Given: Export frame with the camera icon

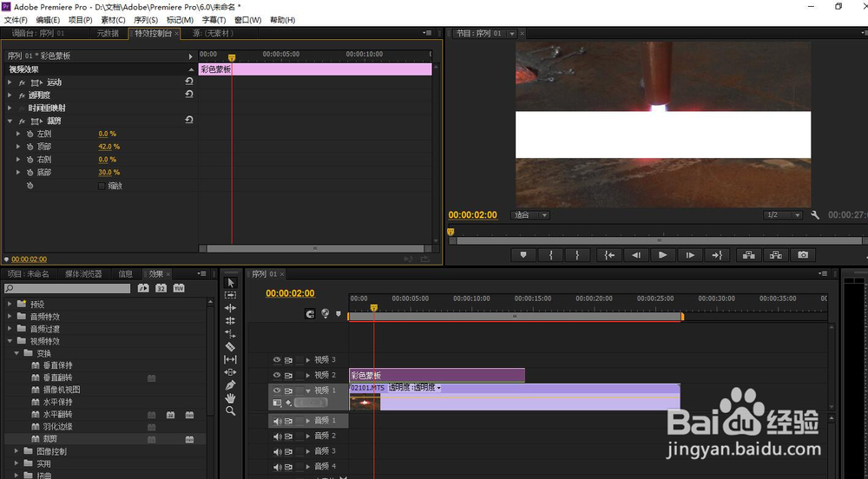Looking at the screenshot, I should point(803,255).
